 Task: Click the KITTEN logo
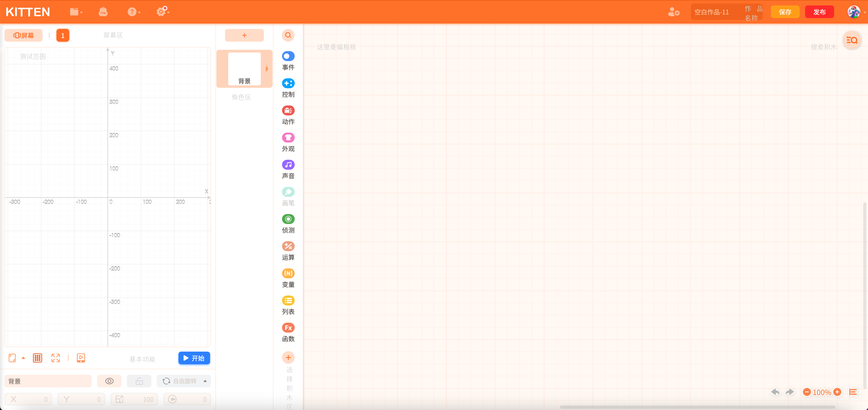28,12
